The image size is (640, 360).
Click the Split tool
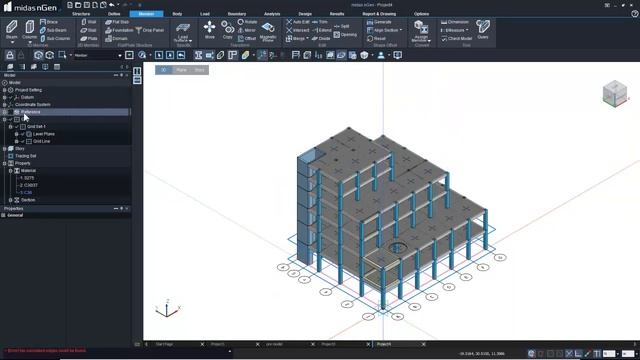click(342, 26)
